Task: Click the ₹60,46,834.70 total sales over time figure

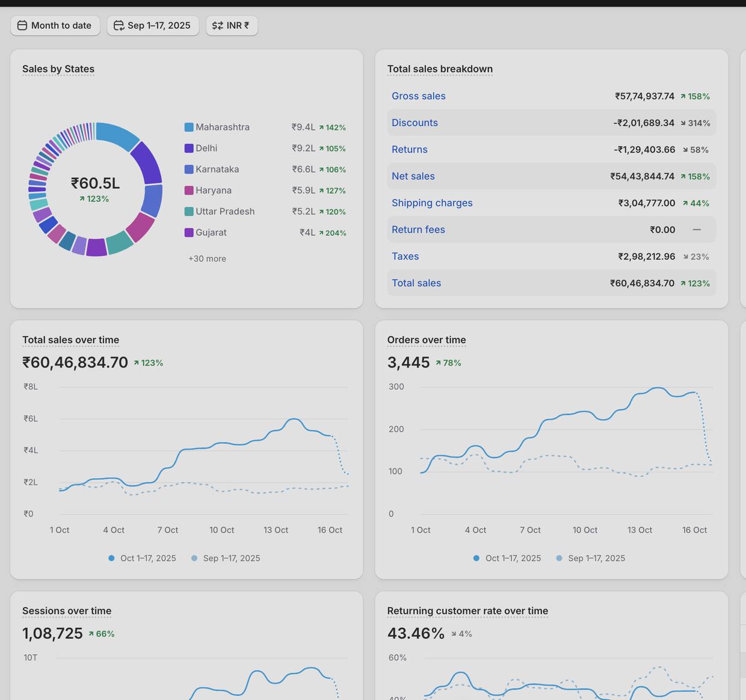Action: pyautogui.click(x=75, y=363)
